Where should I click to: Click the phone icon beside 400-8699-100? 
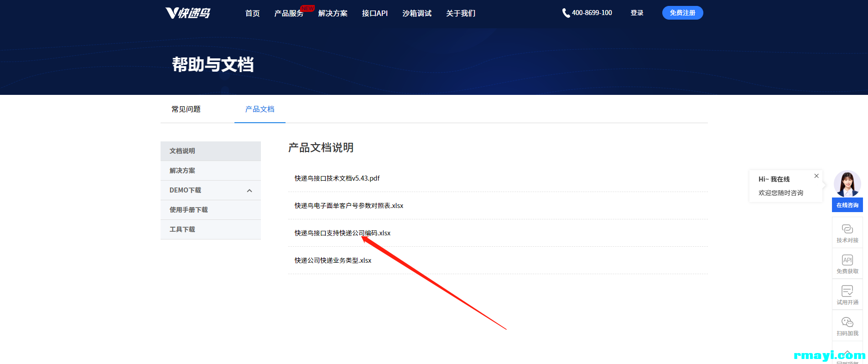tap(566, 13)
